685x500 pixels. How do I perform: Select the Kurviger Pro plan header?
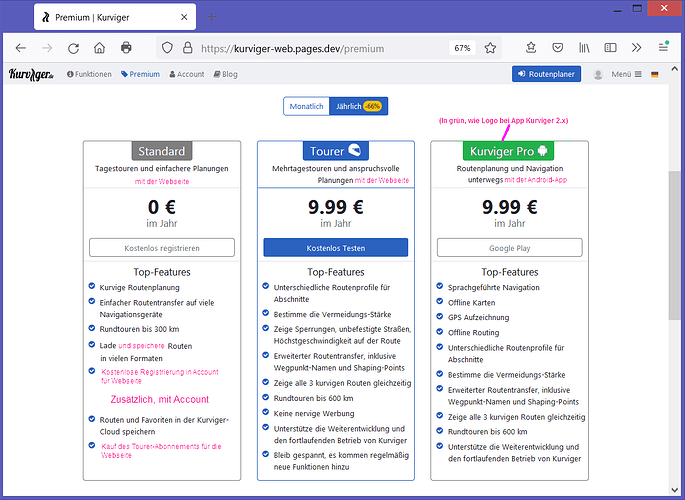tap(509, 151)
